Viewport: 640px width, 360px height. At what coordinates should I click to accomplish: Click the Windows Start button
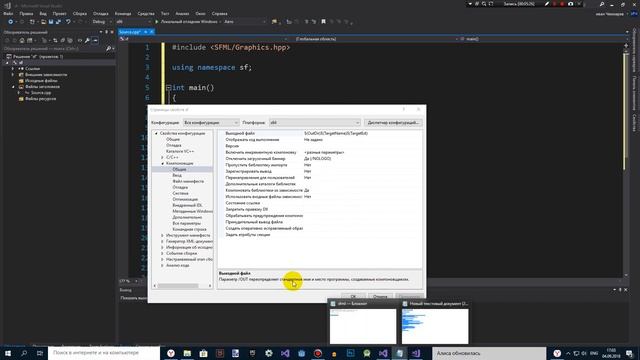8,353
